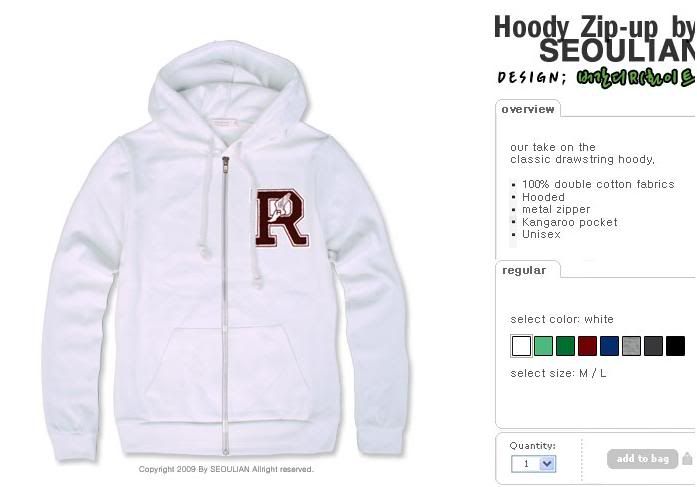
Task: Choose the black color swatch
Action: (x=675, y=346)
